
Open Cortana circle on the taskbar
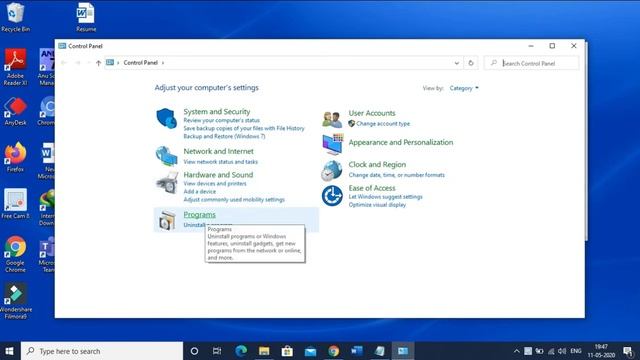194,351
